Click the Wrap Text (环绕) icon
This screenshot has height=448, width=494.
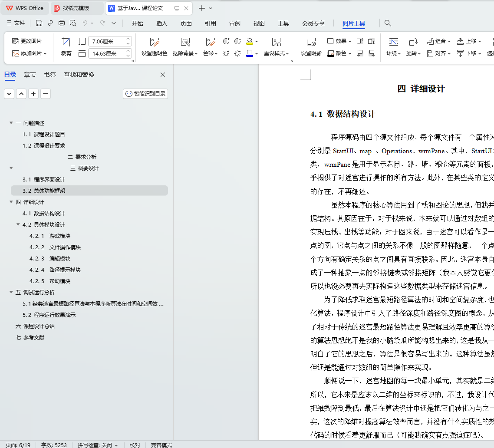(393, 42)
